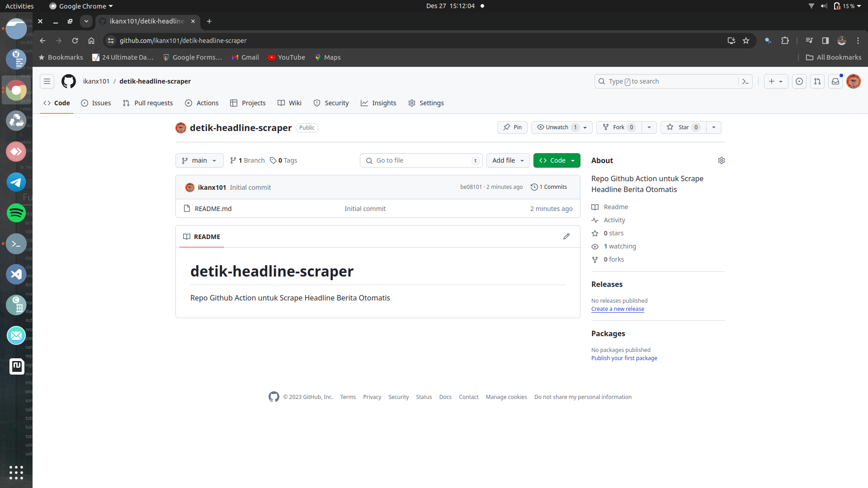
Task: Launch Spotify from the dock
Action: pos(16,213)
